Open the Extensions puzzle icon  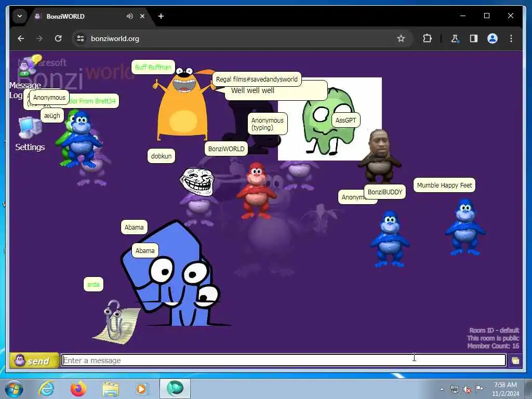tap(427, 38)
